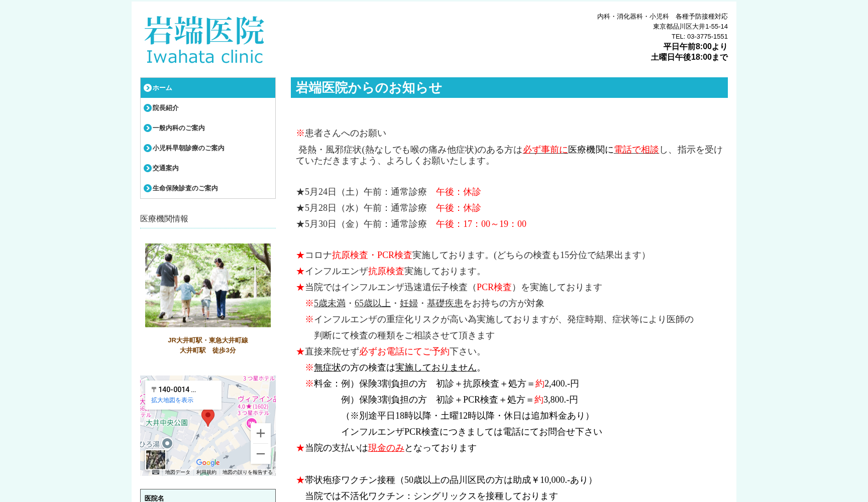Toggle satellite view via the map thumbnail
Image resolution: width=868 pixels, height=502 pixels.
[x=156, y=460]
